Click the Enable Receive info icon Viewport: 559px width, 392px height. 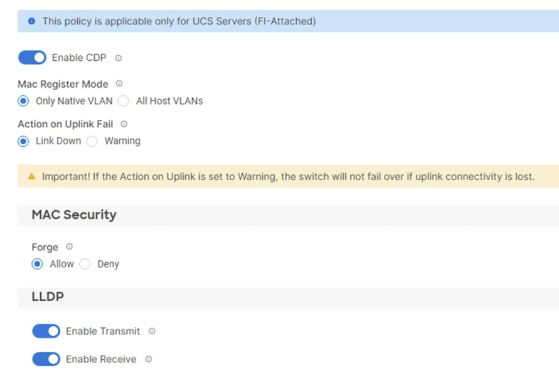pos(148,359)
